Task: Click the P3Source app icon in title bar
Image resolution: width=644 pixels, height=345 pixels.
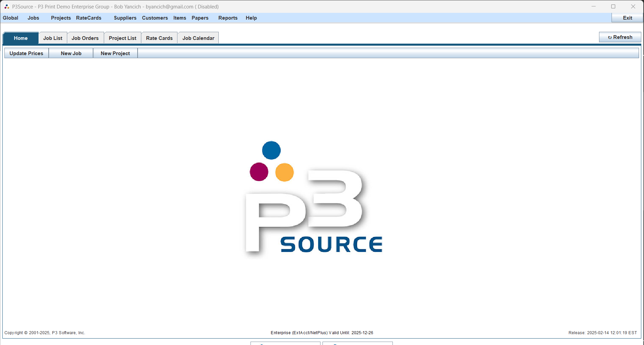Action: [x=7, y=6]
